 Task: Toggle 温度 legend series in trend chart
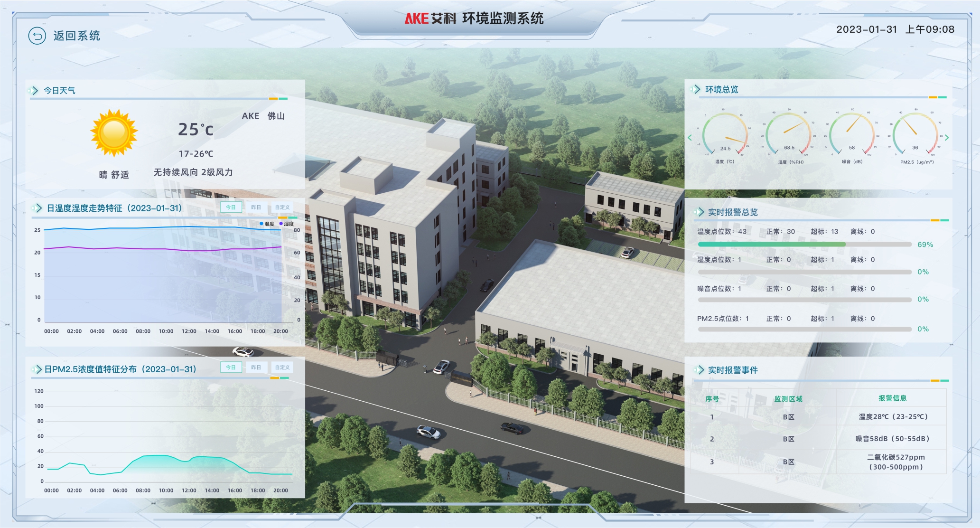(x=267, y=224)
